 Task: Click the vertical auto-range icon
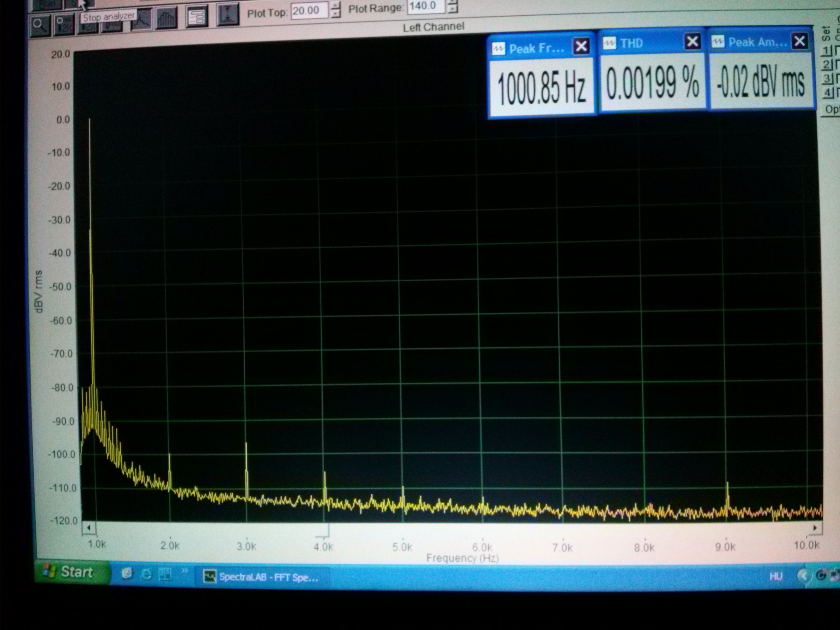(227, 14)
